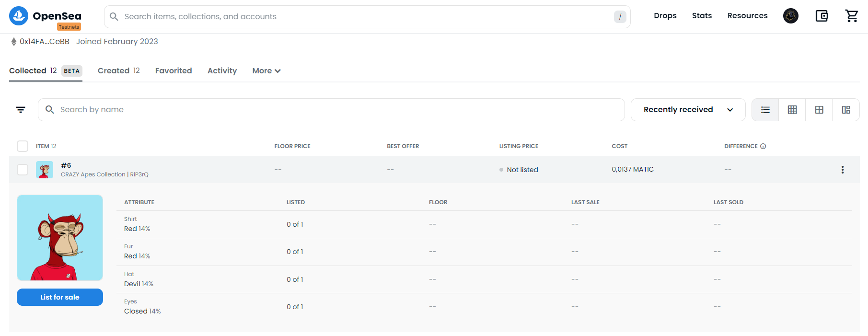Click the BETA badge

coord(72,71)
